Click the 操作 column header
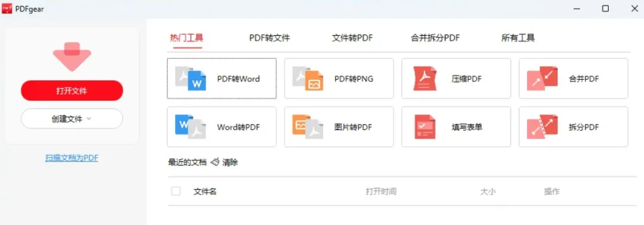Viewport: 644px width, 225px height. click(552, 192)
